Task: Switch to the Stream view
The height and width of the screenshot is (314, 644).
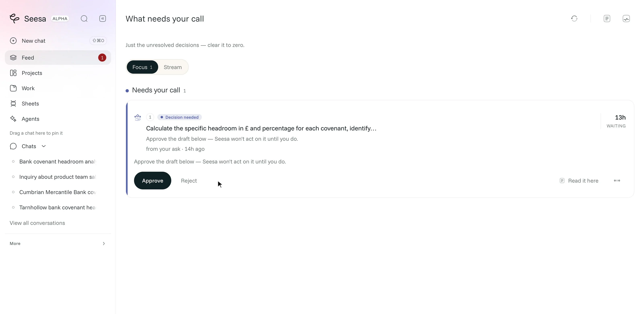Action: [172, 67]
